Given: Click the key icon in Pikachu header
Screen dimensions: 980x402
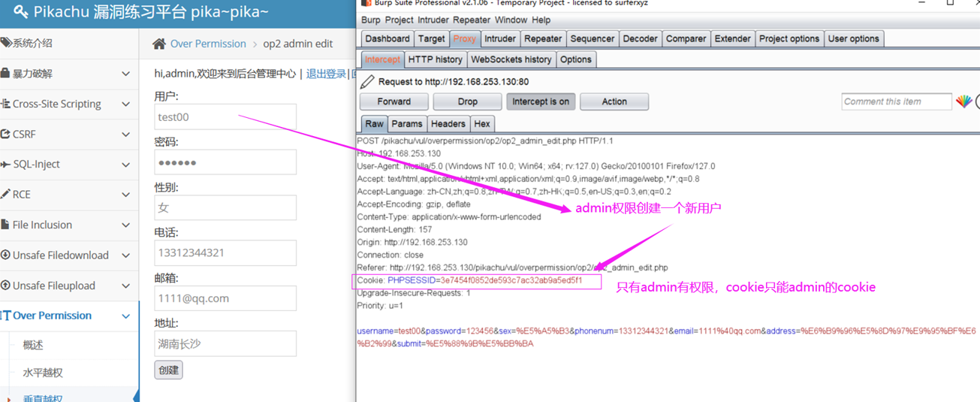Looking at the screenshot, I should (x=21, y=12).
